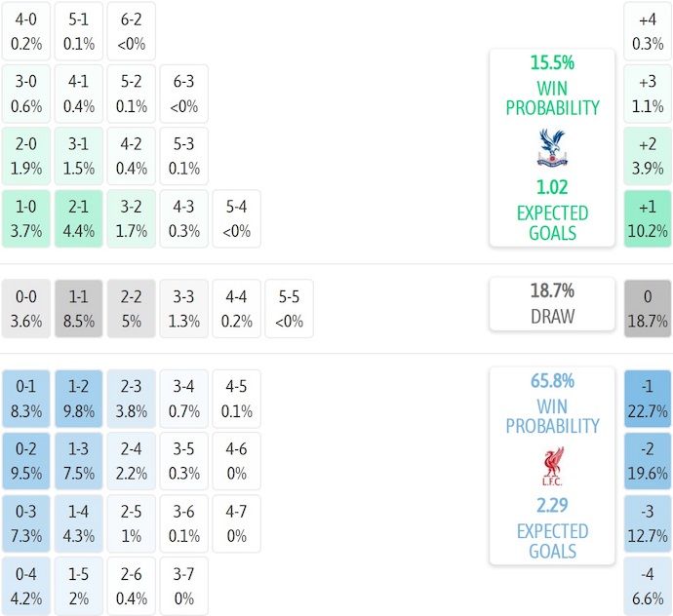Viewport: 673px width, 616px height.
Task: Select the -1 goal margin tile
Action: [x=648, y=398]
